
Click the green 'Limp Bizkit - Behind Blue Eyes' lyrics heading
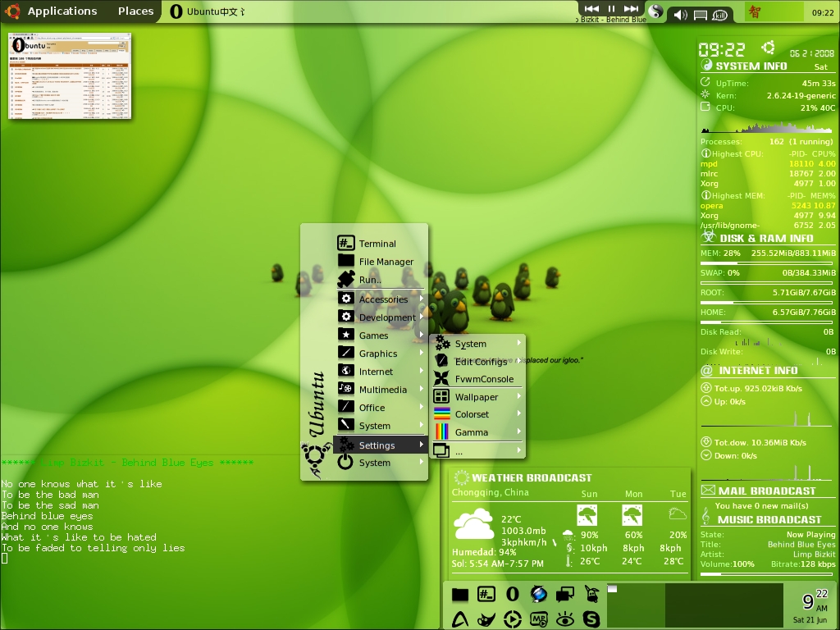127,462
